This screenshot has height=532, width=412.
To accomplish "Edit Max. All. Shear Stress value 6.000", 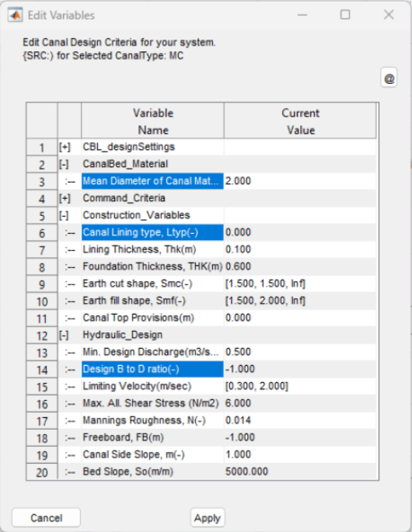I will (300, 403).
